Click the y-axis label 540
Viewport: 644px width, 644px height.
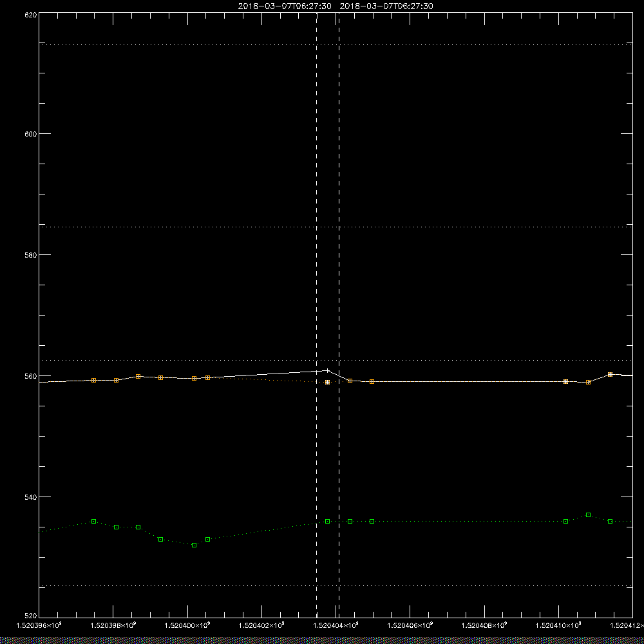(31, 497)
